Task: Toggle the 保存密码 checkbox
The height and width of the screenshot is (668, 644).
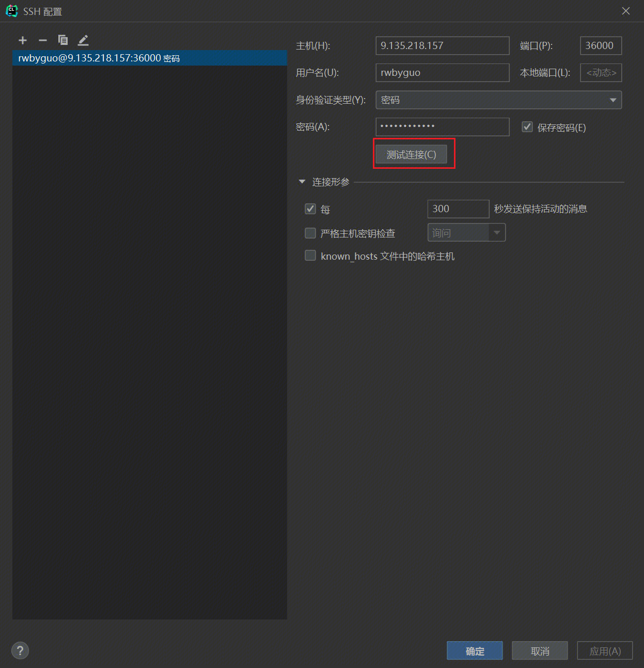Action: pos(527,127)
